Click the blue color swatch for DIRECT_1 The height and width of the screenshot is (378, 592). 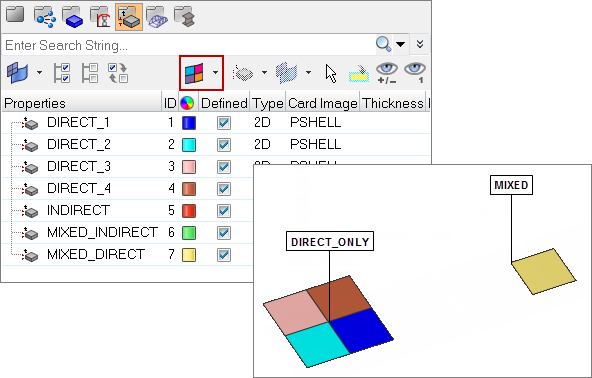(189, 123)
